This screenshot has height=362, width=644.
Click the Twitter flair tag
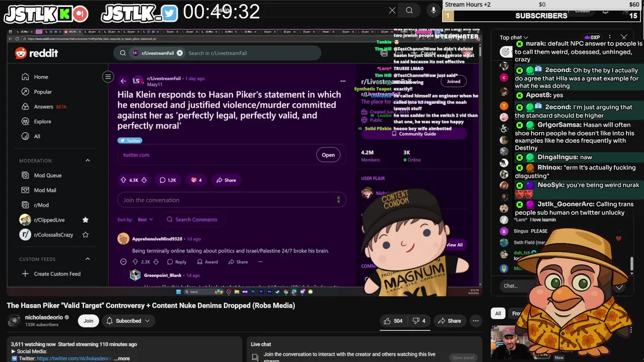tap(130, 141)
